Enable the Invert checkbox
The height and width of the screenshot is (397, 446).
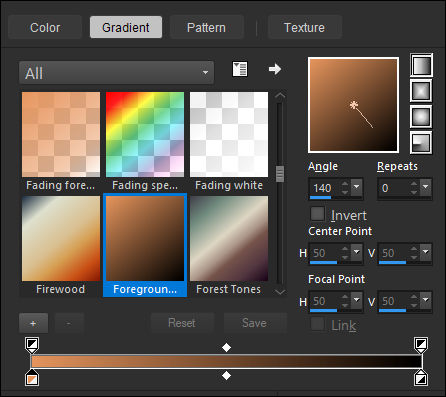[x=317, y=214]
